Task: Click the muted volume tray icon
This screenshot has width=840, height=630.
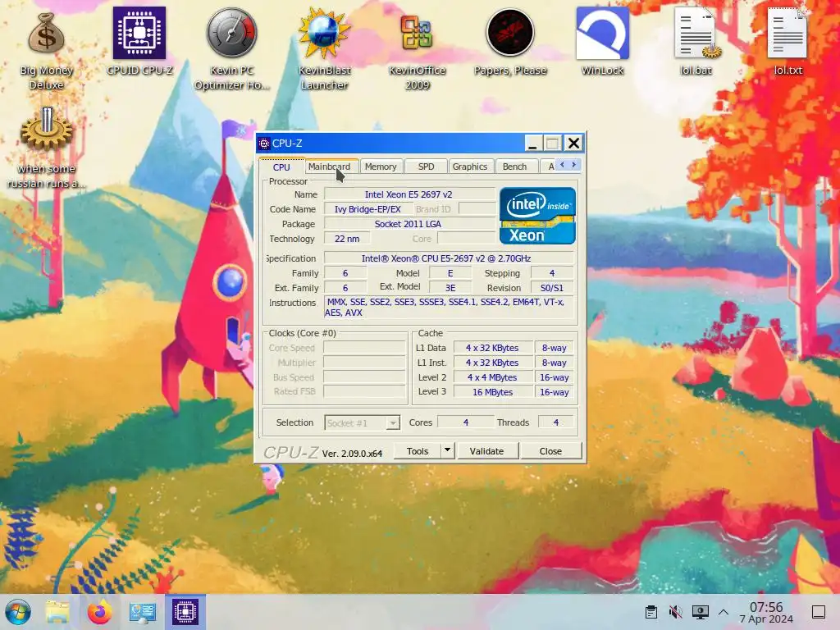Action: pos(676,612)
